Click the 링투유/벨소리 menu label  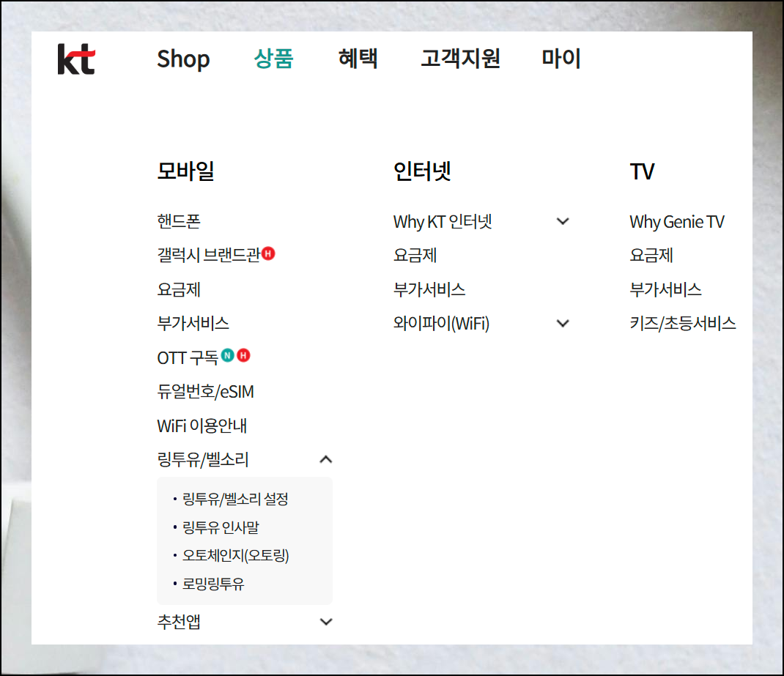202,459
